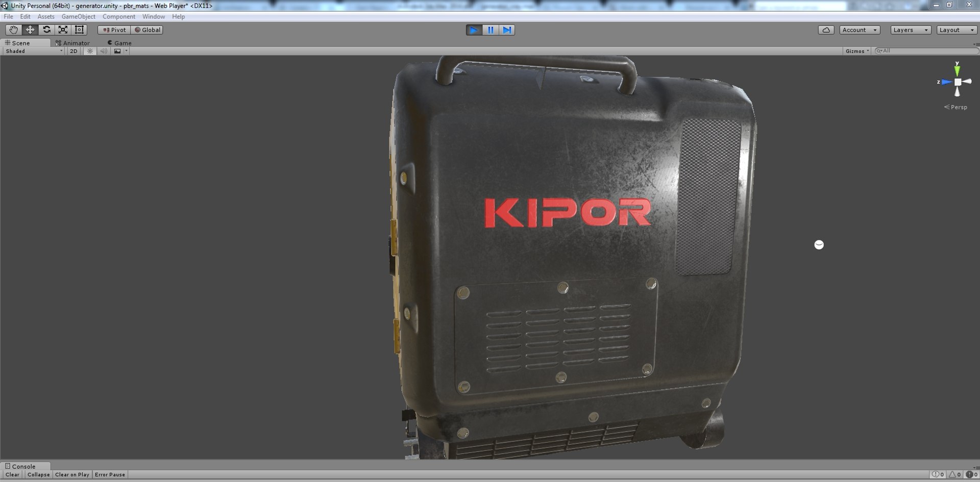980x482 pixels.
Task: Open the GameObject menu
Action: [78, 16]
